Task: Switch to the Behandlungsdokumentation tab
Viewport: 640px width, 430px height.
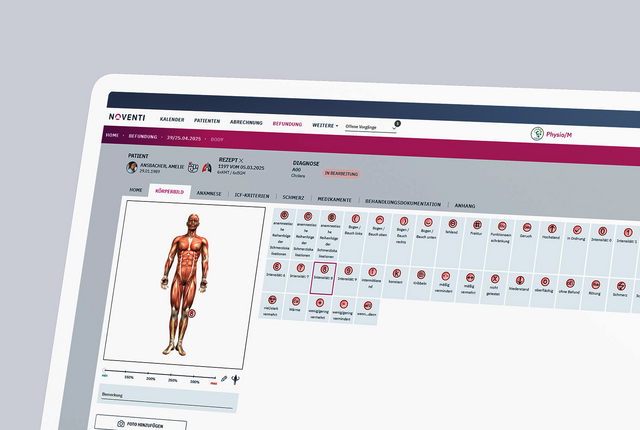Action: click(x=403, y=203)
